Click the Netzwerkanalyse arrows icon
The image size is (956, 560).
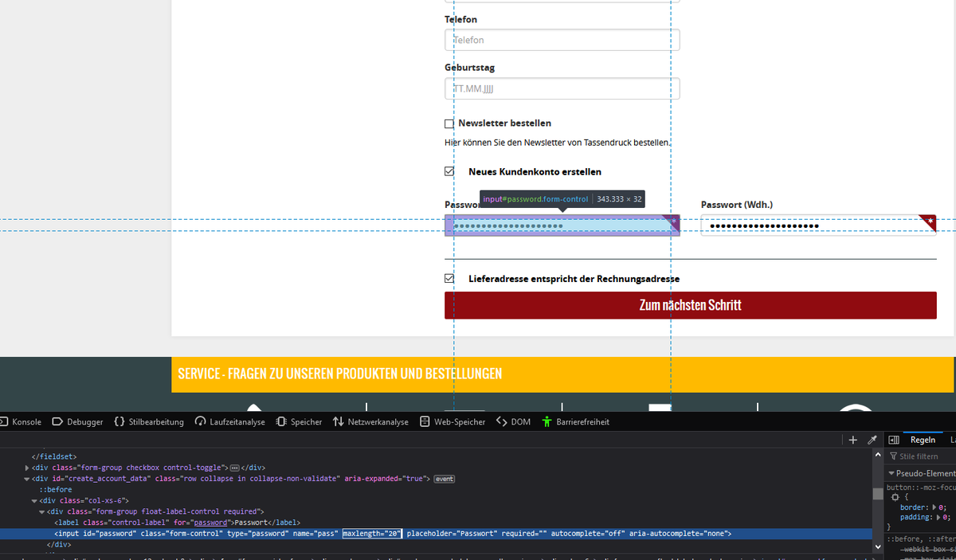339,422
